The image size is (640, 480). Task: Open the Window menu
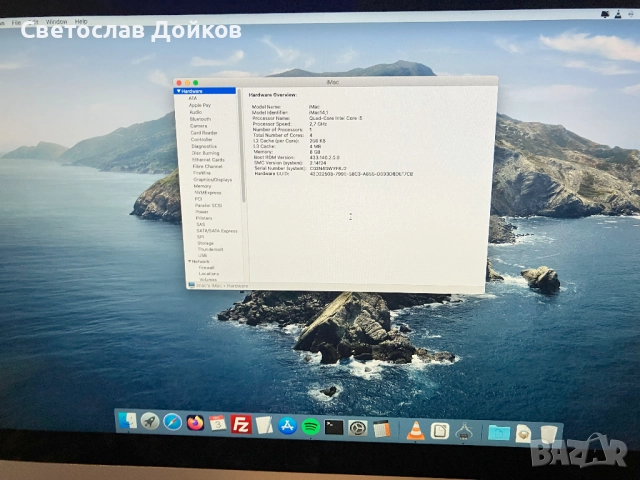56,22
